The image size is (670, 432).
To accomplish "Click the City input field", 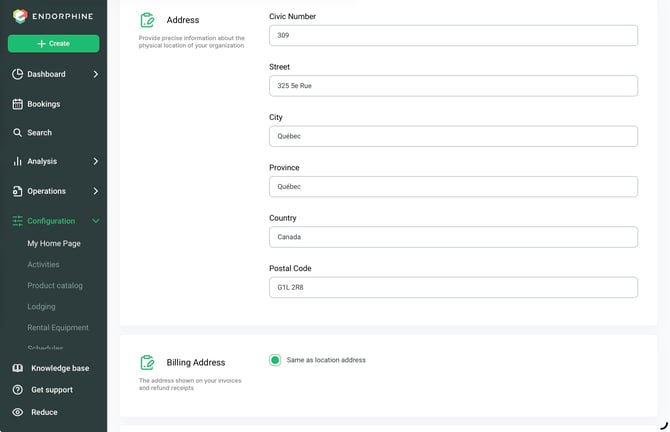I will coord(453,136).
